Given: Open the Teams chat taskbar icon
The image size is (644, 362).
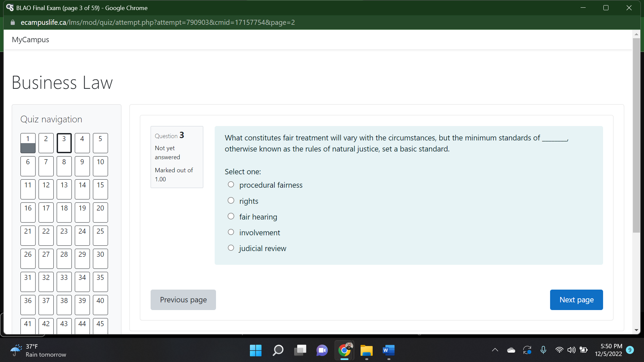Looking at the screenshot, I should pos(322,350).
